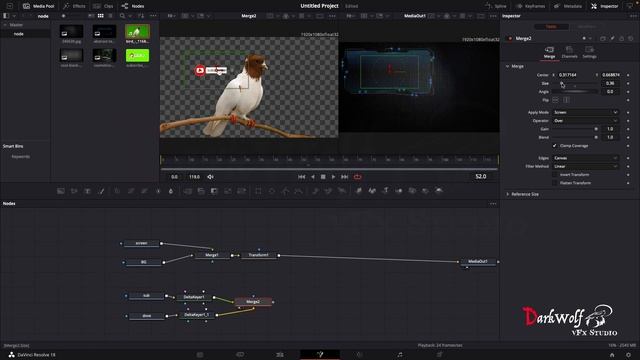Open the left viewer Fit zoom dropdown
Image resolution: width=640 pixels, height=360 pixels.
click(x=171, y=16)
